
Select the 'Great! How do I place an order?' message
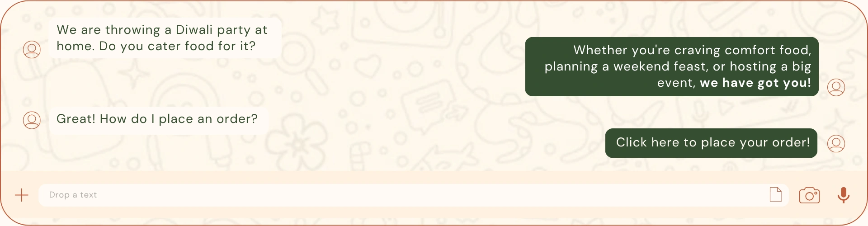click(x=158, y=119)
